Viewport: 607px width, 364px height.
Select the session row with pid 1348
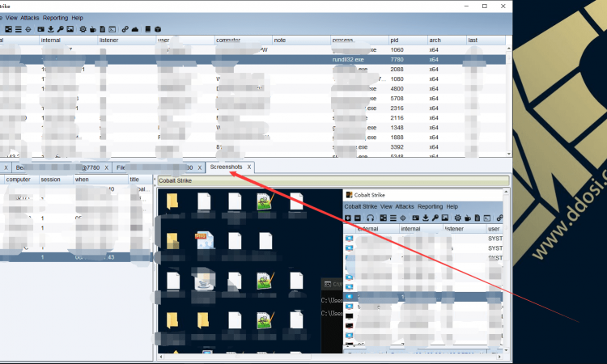coord(253,127)
